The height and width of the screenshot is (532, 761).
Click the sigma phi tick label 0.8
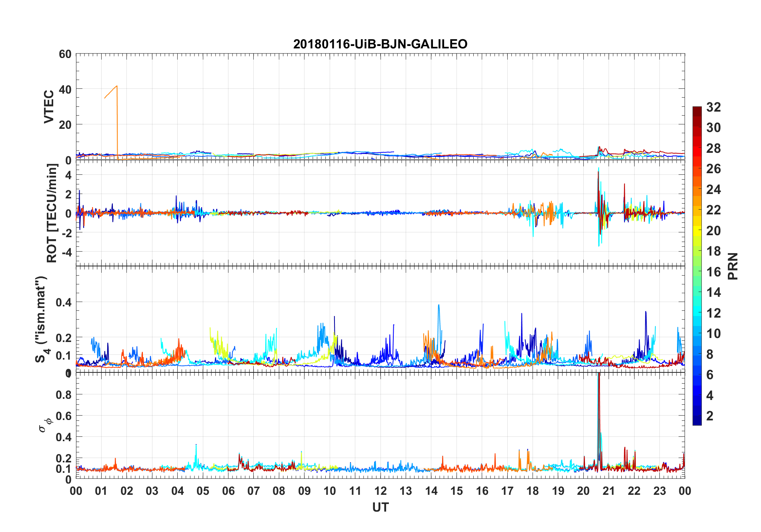tap(64, 395)
